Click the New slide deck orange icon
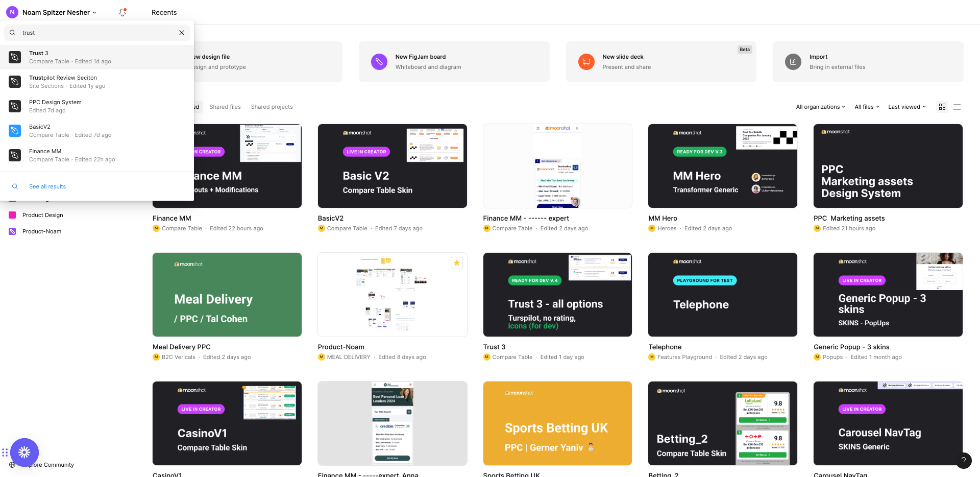This screenshot has height=477, width=980. coord(586,62)
